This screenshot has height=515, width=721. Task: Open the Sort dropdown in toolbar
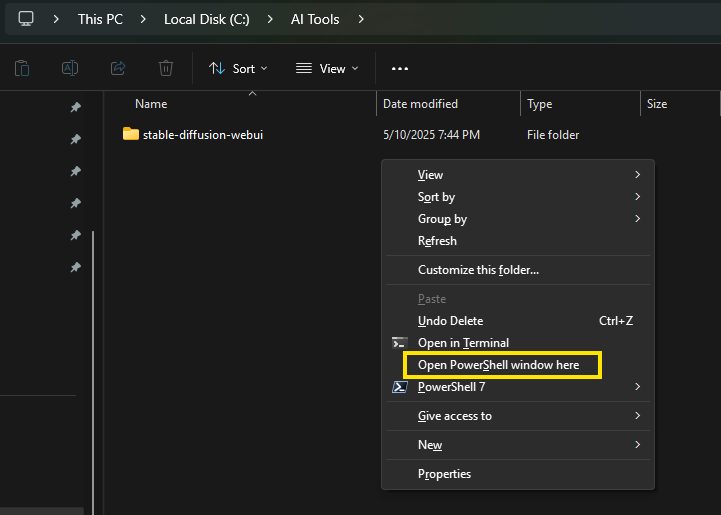pos(238,69)
